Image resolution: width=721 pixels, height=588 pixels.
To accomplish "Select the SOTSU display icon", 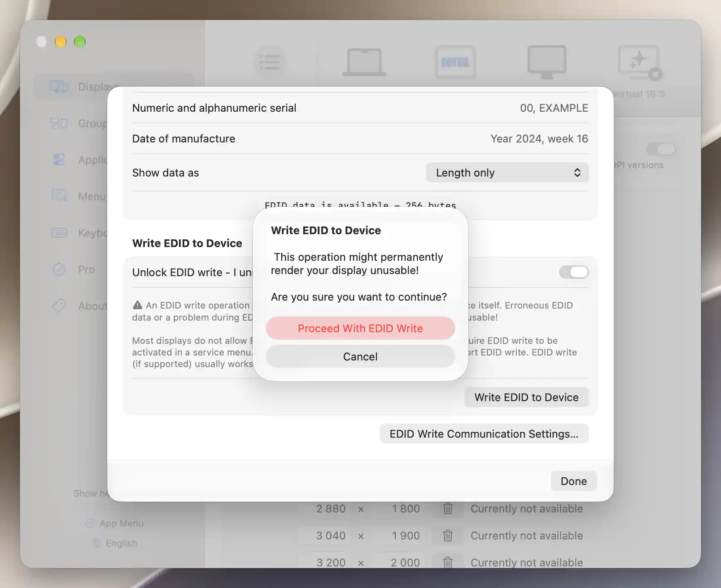I will pyautogui.click(x=455, y=62).
